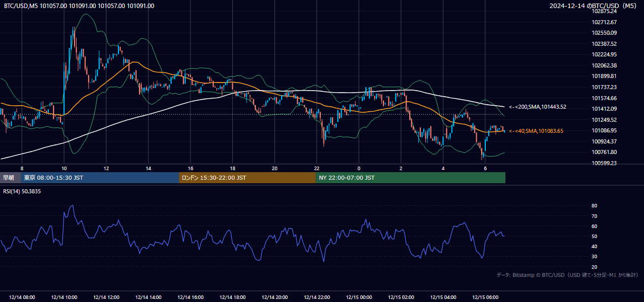Click price axis value 101899.81
The height and width of the screenshot is (302, 644).
click(604, 77)
